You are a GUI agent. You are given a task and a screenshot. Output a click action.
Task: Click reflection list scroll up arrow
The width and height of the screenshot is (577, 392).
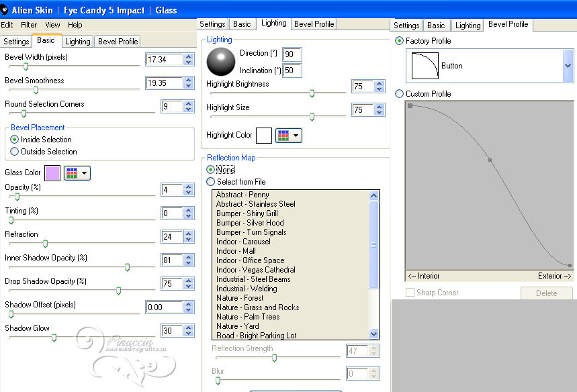tap(374, 195)
